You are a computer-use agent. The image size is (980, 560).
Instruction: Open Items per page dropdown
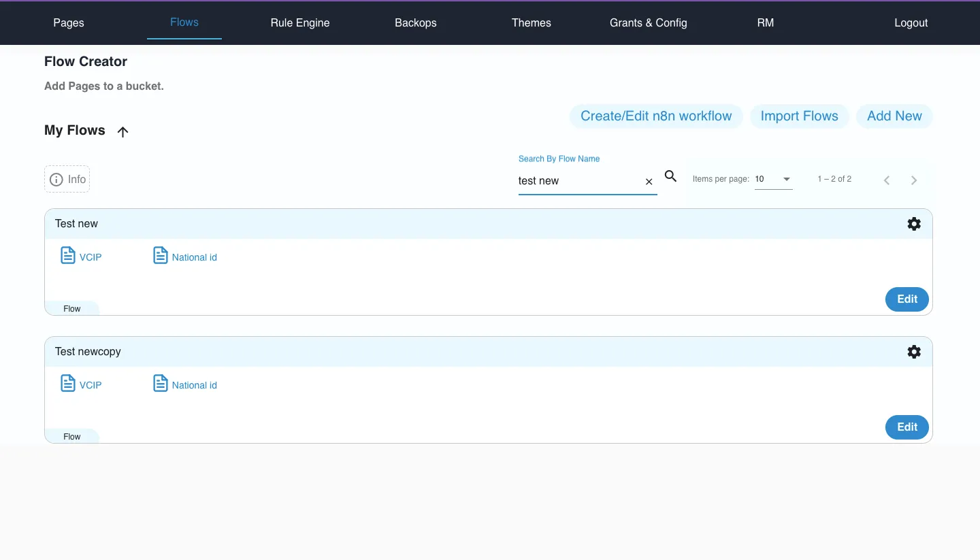[x=774, y=179]
